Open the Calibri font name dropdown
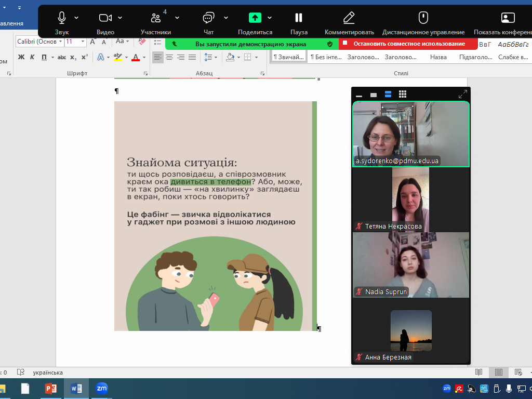The height and width of the screenshot is (399, 532). pos(60,42)
